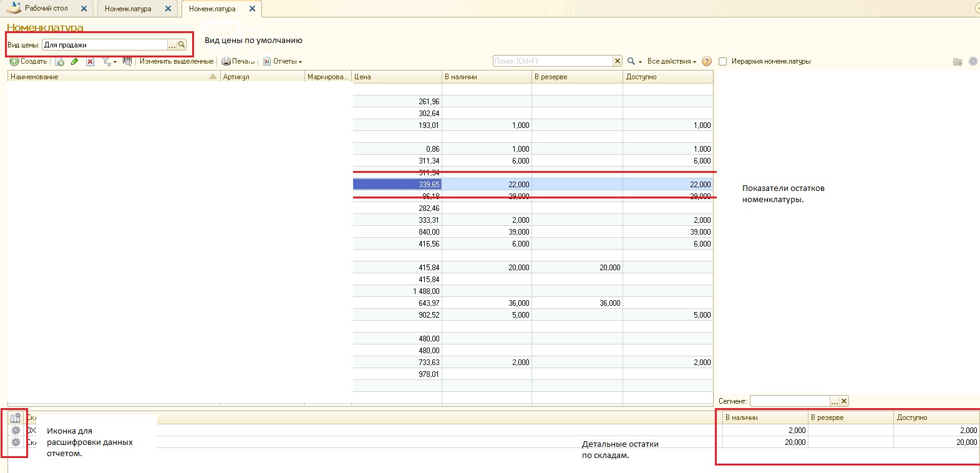This screenshot has width=980, height=473.
Task: Click the warehouse В наличии header at bottom
Action: pos(765,417)
